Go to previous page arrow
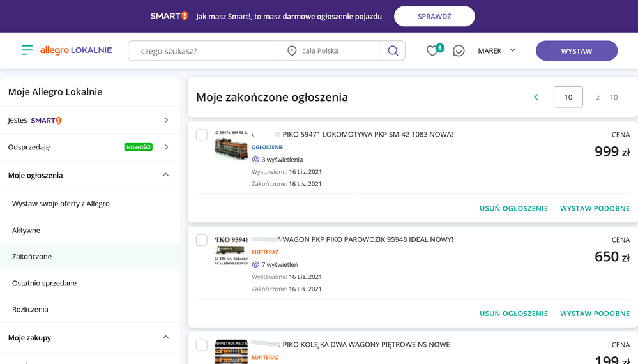This screenshot has width=638, height=364. (536, 97)
